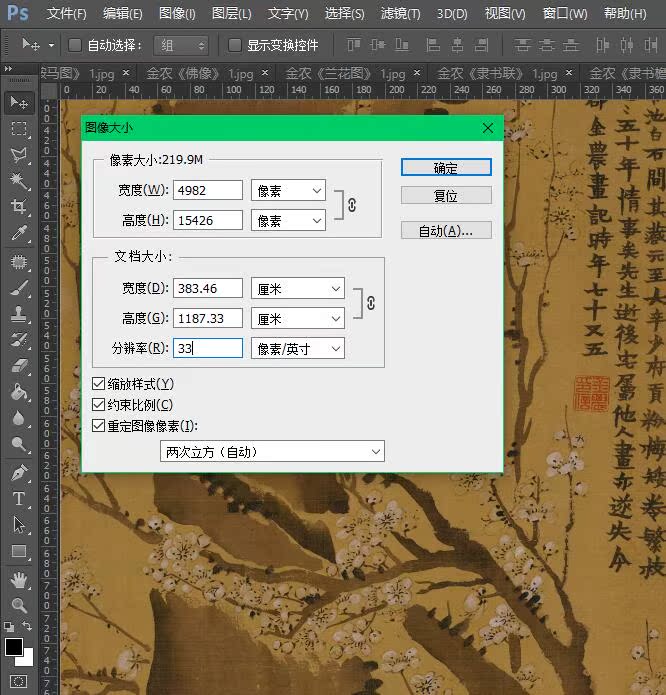Expand the collapsed toolbox panel arrows

tap(8, 69)
